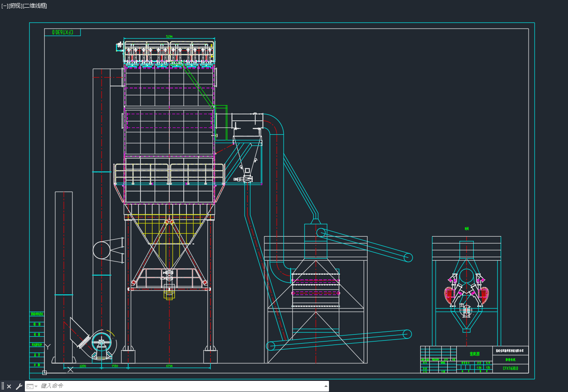The image size is (568, 392).
Task: Select the 4794 dimension text
Action: pyautogui.click(x=169, y=366)
